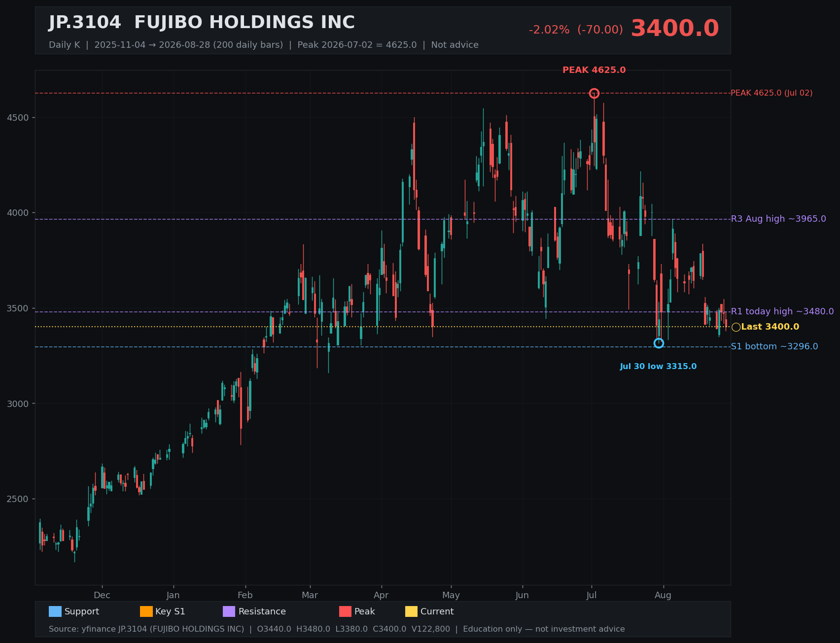Click the L3380.0 low value in footer
This screenshot has height=643, width=840.
(x=351, y=629)
